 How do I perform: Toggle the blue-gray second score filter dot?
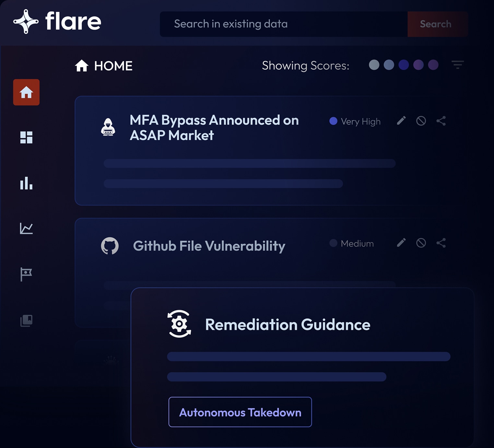[x=389, y=65]
